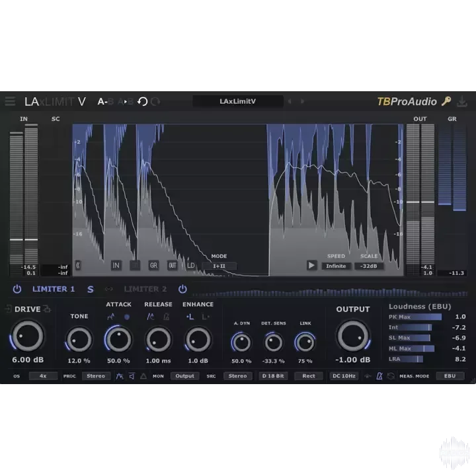Go to the previous preset arrow

290,101
